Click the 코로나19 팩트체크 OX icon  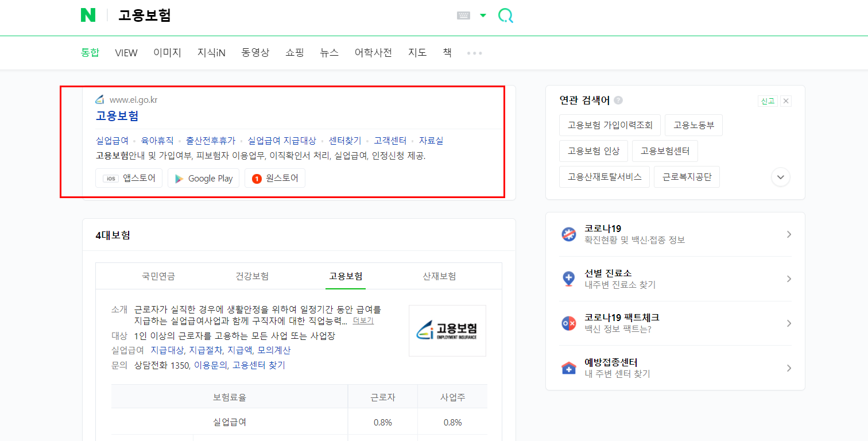point(568,323)
